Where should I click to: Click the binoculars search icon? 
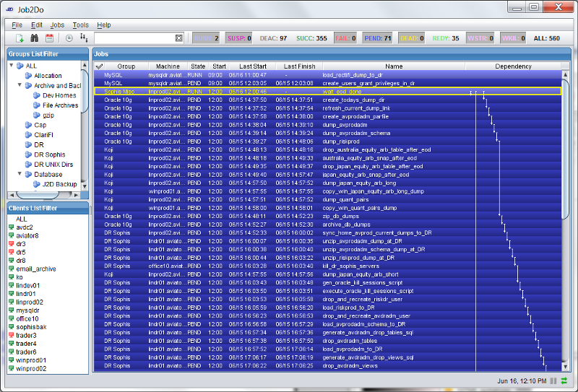(34, 38)
